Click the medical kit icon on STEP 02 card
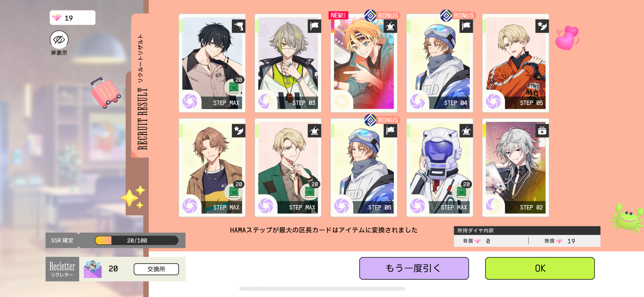The image size is (644, 297). tap(542, 131)
